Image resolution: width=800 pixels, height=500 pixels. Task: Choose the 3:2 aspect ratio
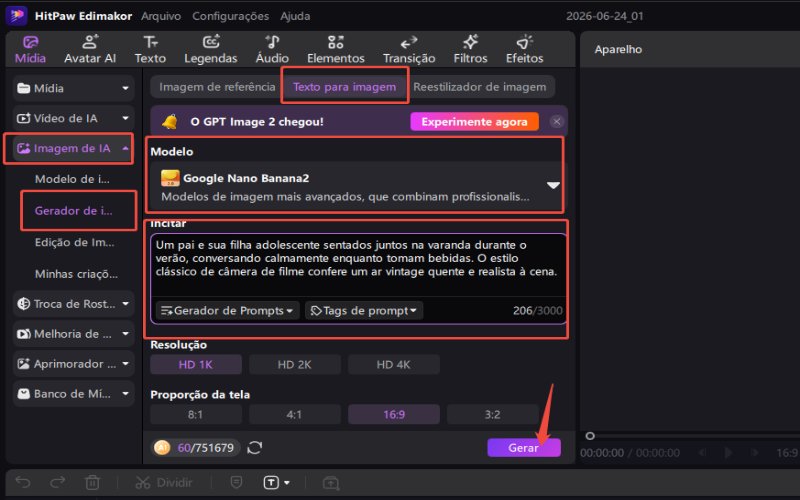[492, 414]
